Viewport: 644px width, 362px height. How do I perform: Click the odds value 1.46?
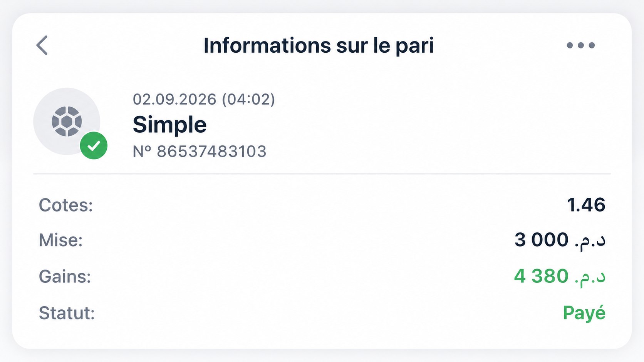coord(586,205)
